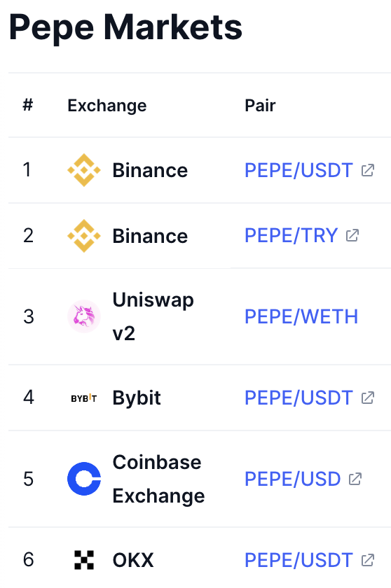
Task: Click the Uniswap unicorn logo
Action: click(x=84, y=316)
